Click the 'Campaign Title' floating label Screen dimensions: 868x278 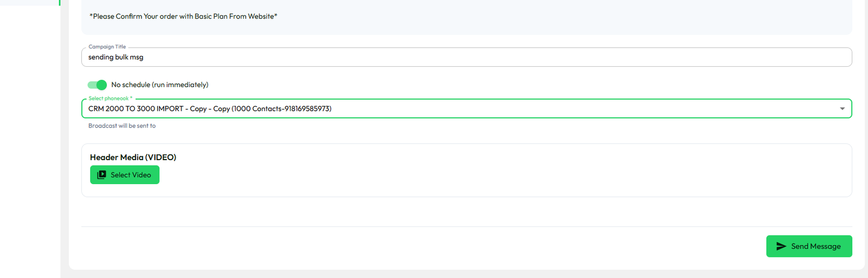click(107, 47)
